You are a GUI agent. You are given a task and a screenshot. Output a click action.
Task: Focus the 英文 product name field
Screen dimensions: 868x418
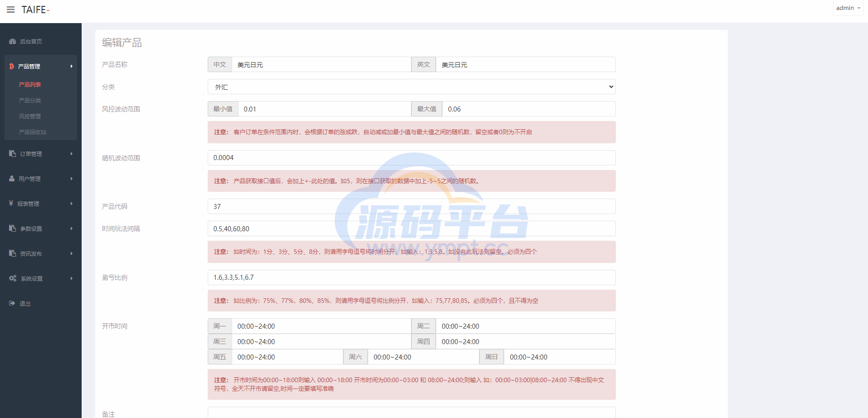[x=526, y=64]
